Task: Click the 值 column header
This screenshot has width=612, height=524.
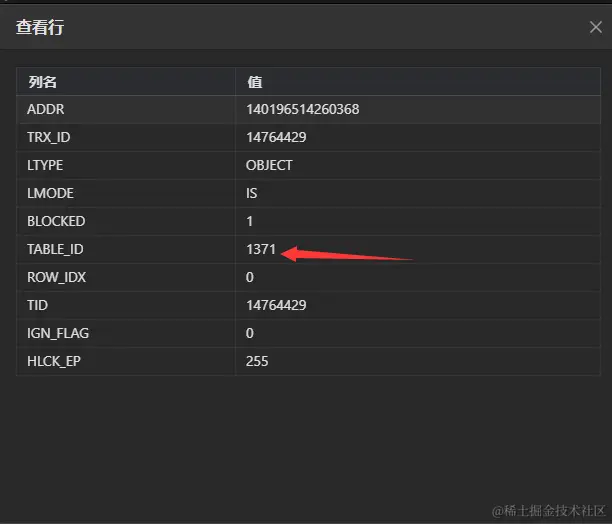Action: (418, 82)
